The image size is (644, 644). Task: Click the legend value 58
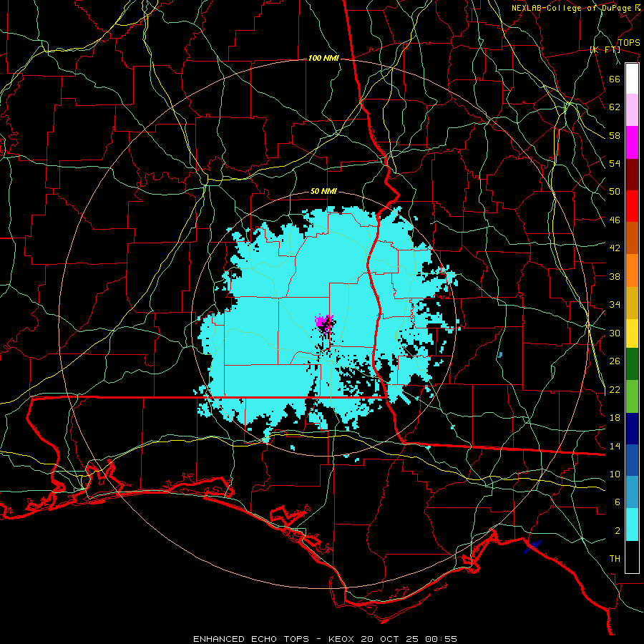pyautogui.click(x=615, y=135)
